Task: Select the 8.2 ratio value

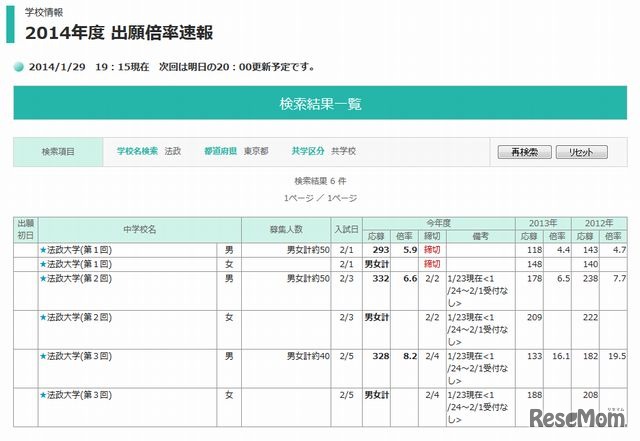Action: 410,356
